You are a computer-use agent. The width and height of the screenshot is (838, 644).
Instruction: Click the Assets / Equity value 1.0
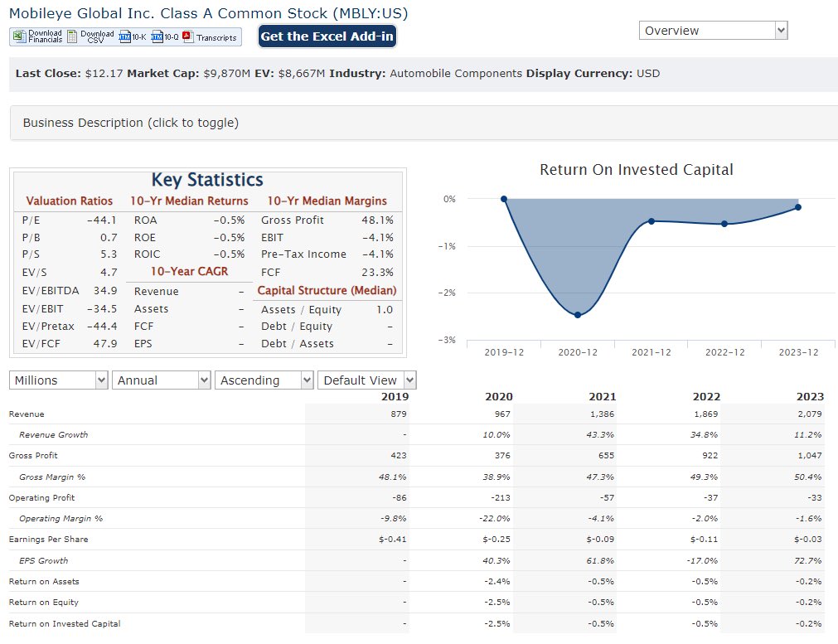(385, 309)
